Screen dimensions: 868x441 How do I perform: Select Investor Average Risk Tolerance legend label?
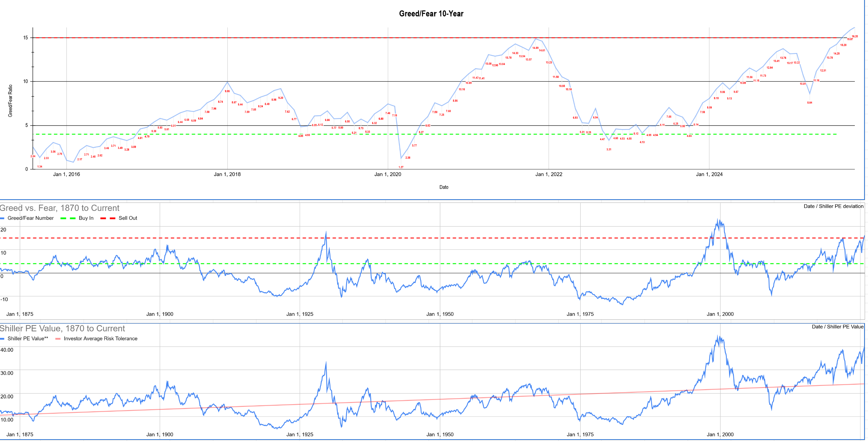pyautogui.click(x=100, y=339)
